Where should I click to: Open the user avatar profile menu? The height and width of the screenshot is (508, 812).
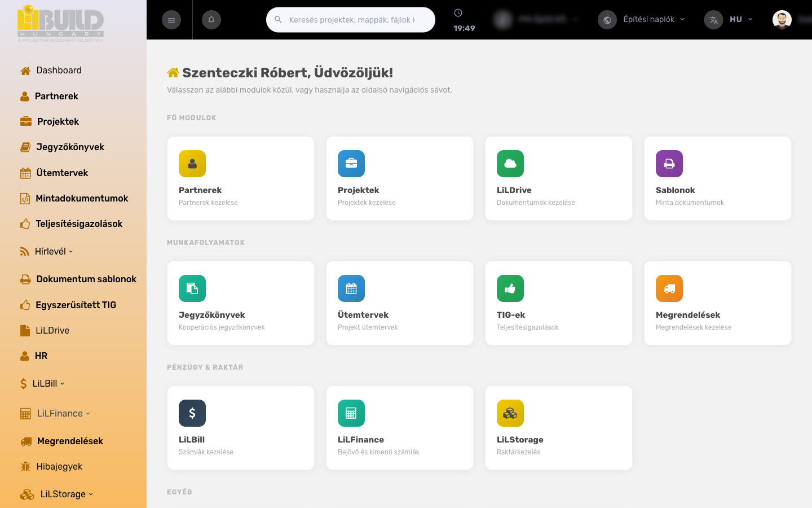(x=782, y=20)
